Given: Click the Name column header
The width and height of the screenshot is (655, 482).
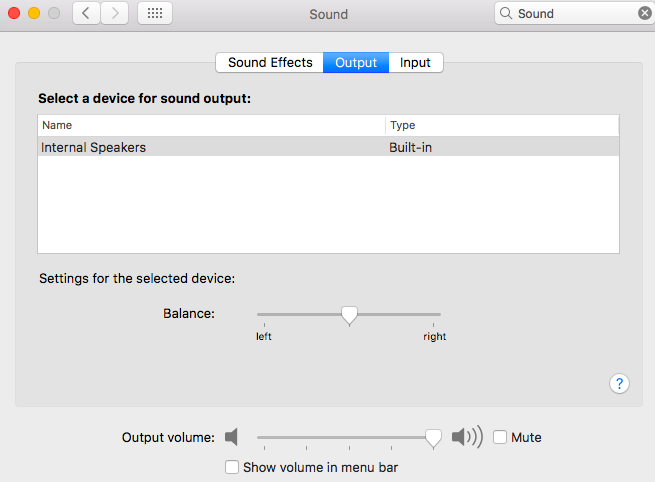Looking at the screenshot, I should point(211,125).
